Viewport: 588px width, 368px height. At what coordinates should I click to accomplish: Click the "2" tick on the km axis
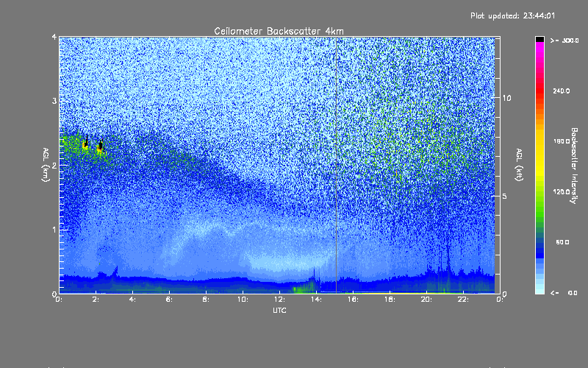click(54, 165)
